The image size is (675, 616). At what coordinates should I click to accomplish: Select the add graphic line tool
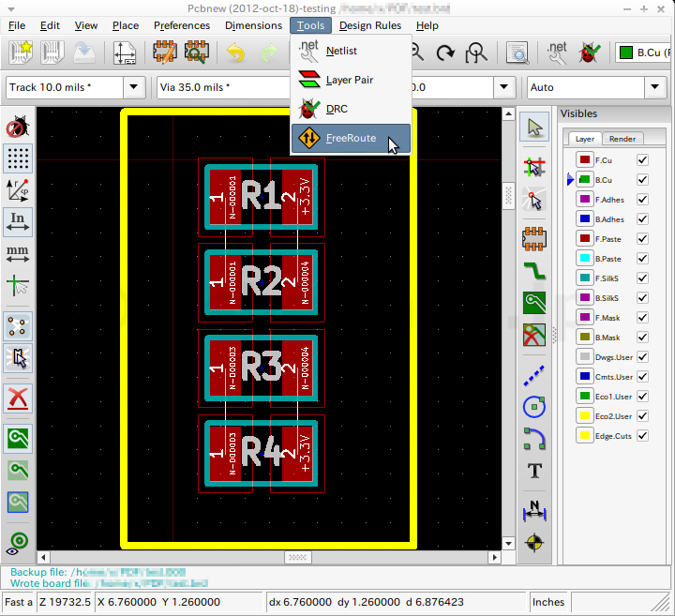[x=534, y=375]
